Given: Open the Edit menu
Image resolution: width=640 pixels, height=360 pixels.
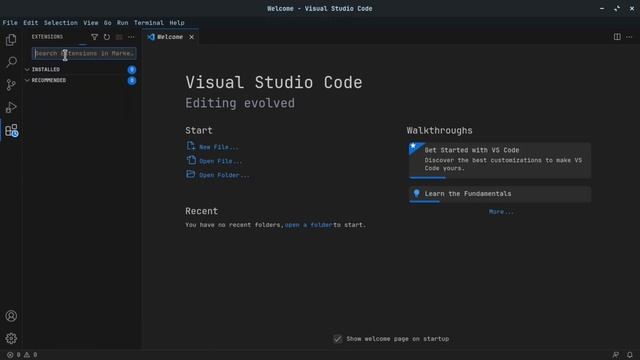Looking at the screenshot, I should click(31, 23).
